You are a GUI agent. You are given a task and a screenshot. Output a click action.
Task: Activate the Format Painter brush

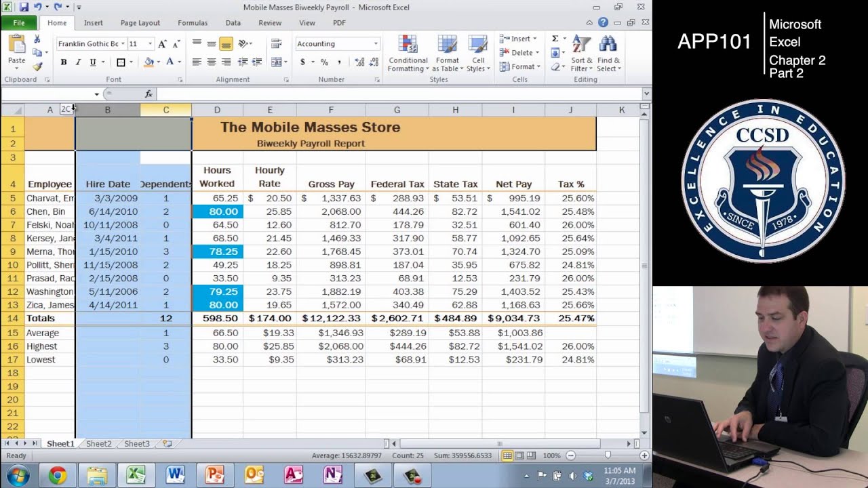pyautogui.click(x=37, y=66)
